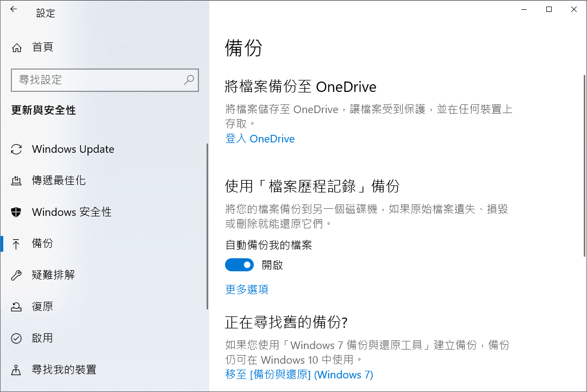Click the 傳遞最佳化 icon
This screenshot has height=392, width=587.
pyautogui.click(x=17, y=181)
